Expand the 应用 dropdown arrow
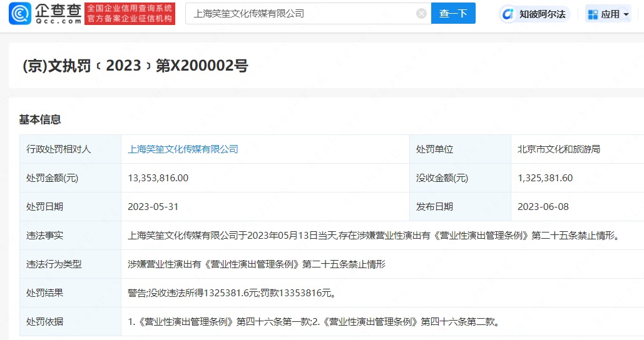This screenshot has width=644, height=340. click(x=626, y=14)
